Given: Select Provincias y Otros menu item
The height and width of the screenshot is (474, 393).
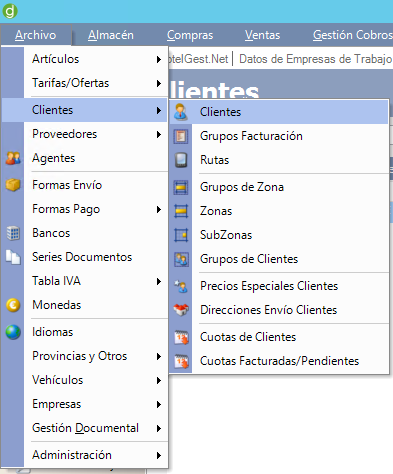Looking at the screenshot, I should coord(85,356).
